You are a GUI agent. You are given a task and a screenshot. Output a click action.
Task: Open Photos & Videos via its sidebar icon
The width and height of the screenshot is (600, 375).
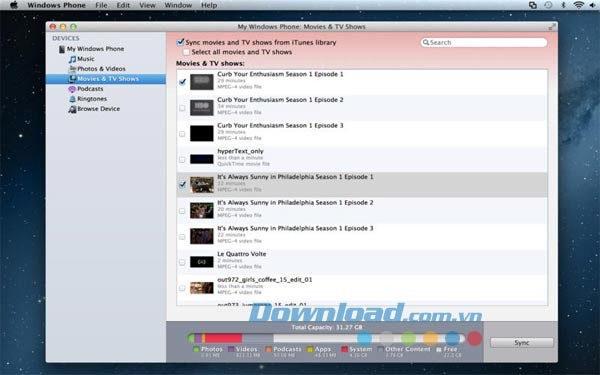pyautogui.click(x=72, y=69)
